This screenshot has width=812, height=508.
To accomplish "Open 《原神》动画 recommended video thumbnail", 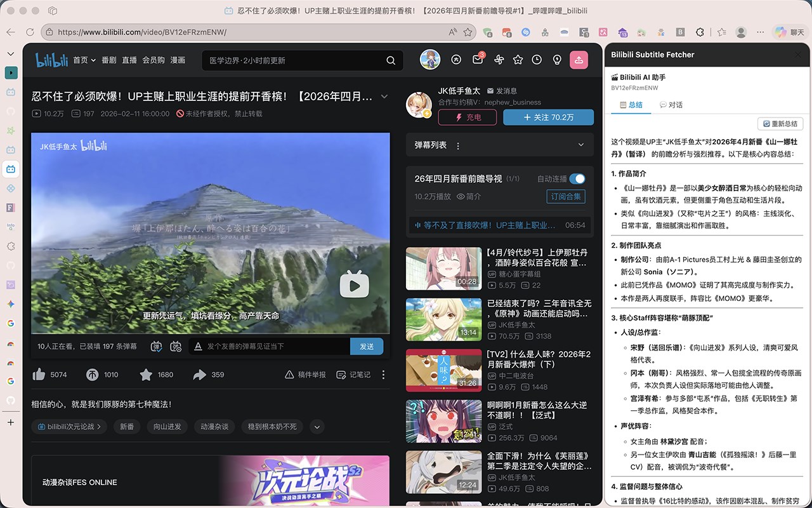I will point(443,319).
